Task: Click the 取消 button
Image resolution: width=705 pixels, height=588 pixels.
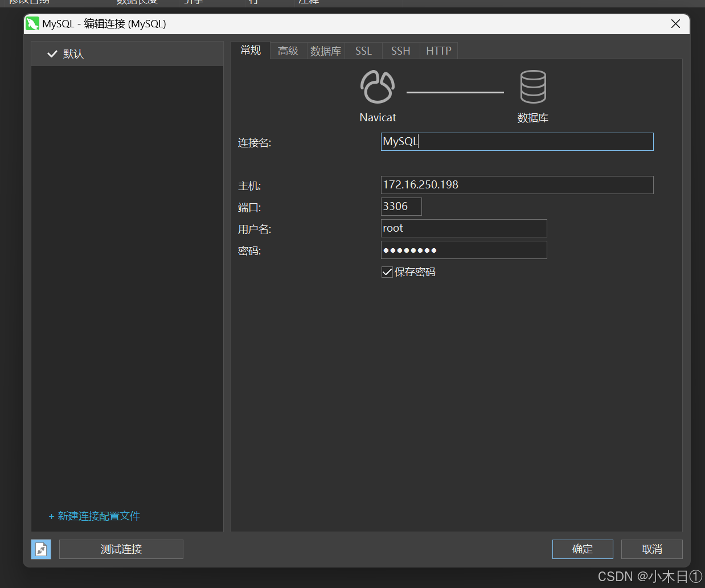Action: point(652,549)
